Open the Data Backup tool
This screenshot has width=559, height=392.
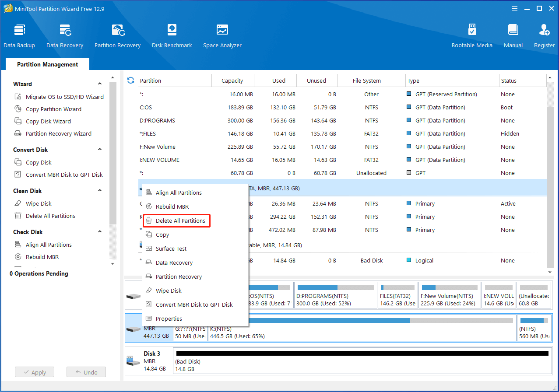19,36
